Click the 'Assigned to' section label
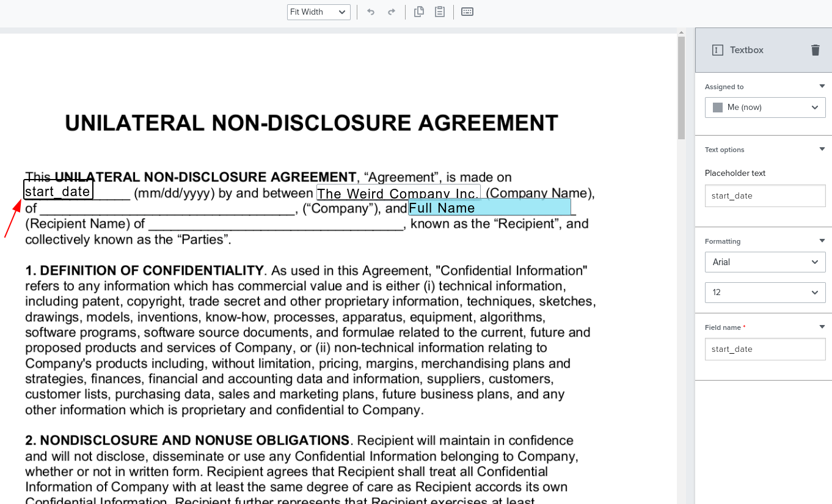This screenshot has height=504, width=832. pyautogui.click(x=724, y=87)
